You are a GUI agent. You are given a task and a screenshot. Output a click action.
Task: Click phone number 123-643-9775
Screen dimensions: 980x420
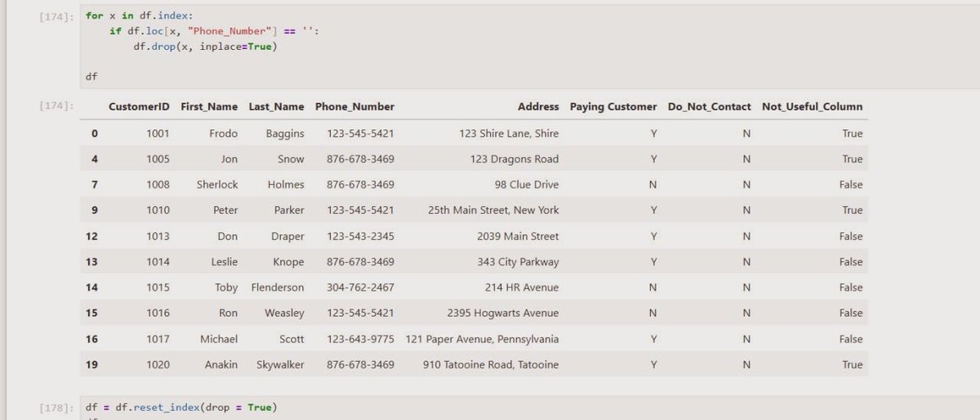click(x=360, y=339)
